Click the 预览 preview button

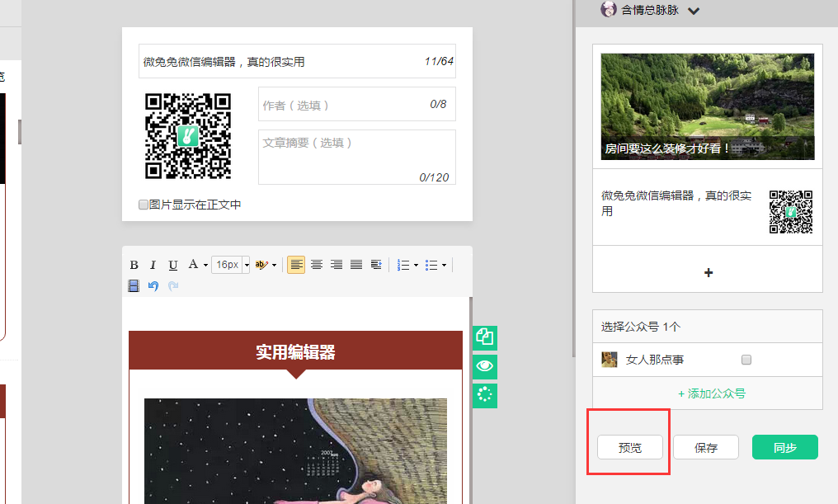tap(629, 447)
